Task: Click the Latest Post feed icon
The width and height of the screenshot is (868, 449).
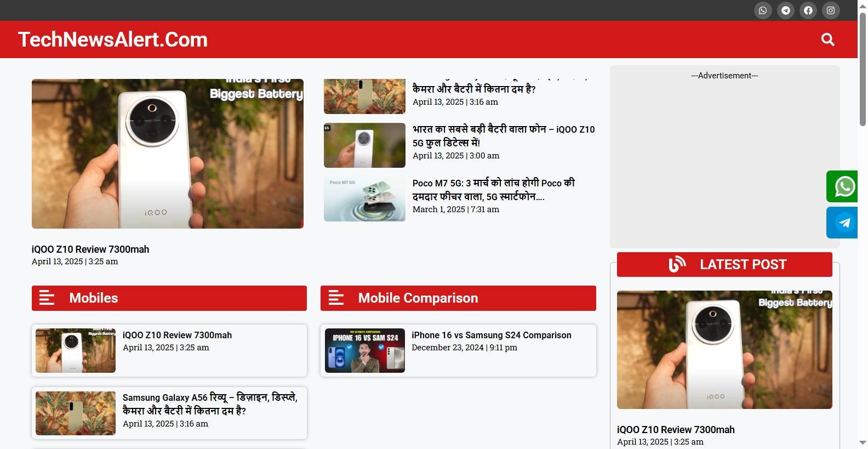Action: point(677,264)
